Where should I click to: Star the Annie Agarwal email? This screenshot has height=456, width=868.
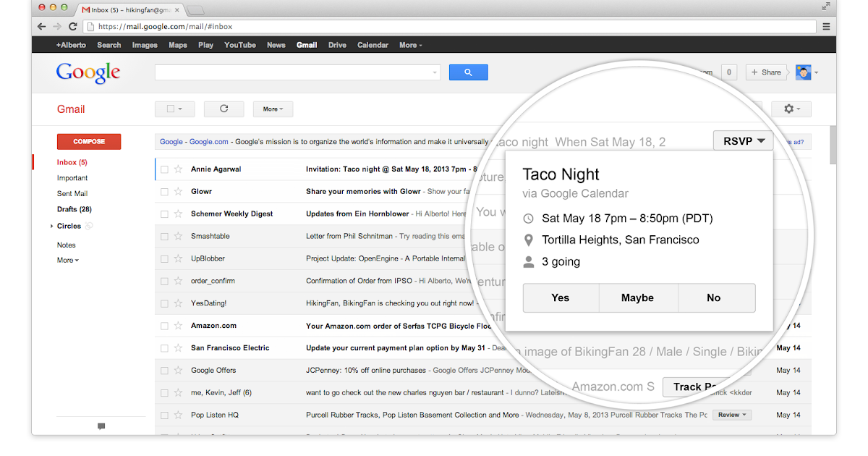178,169
